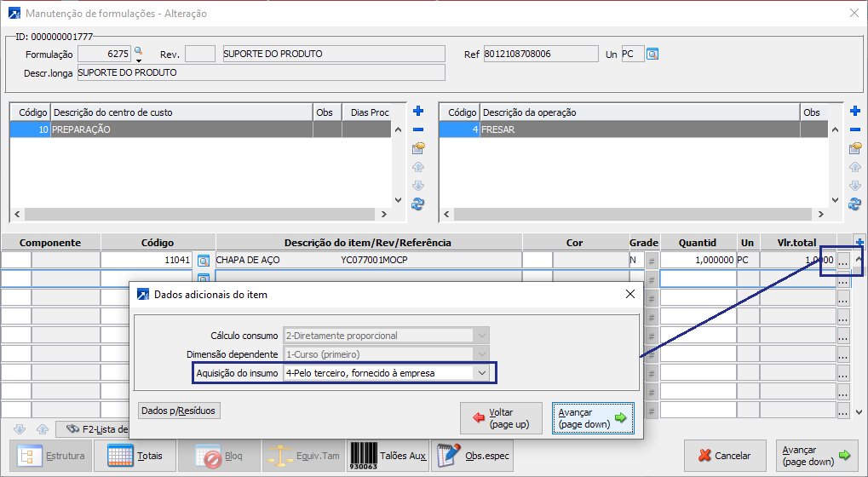Click Voltar (page up) in the dialog
Screen dimensions: 868x477
tap(501, 418)
